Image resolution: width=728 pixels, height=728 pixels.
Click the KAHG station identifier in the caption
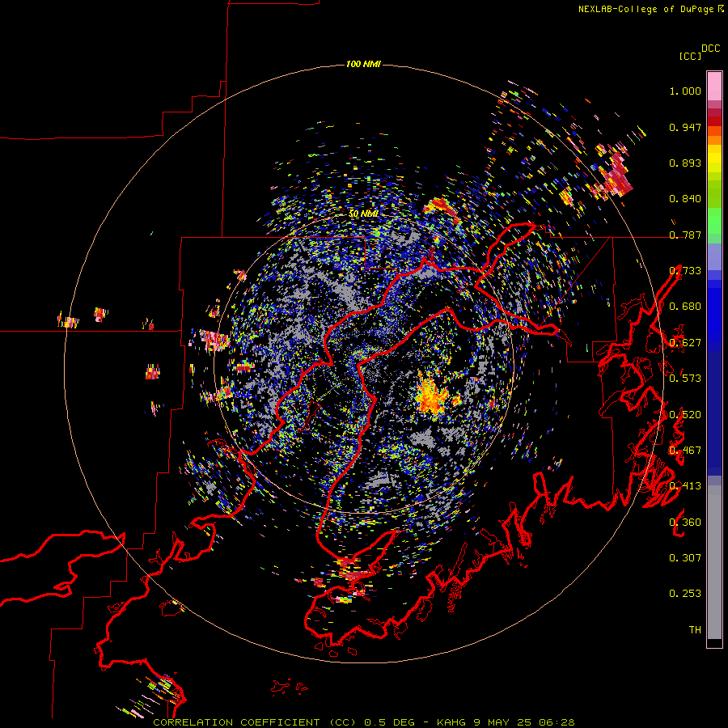tap(451, 722)
